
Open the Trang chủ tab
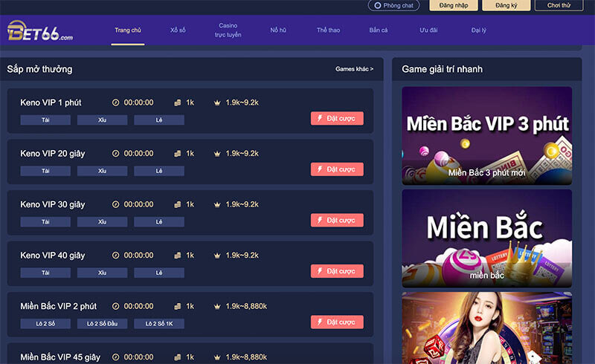pyautogui.click(x=128, y=30)
